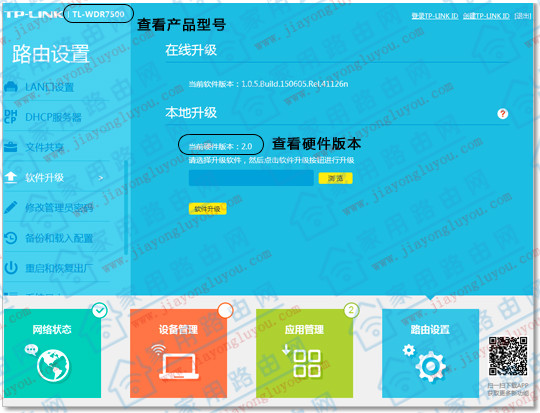The height and width of the screenshot is (413, 540).
Task: Click the checkmark badge on 网络状态
Action: [x=100, y=310]
